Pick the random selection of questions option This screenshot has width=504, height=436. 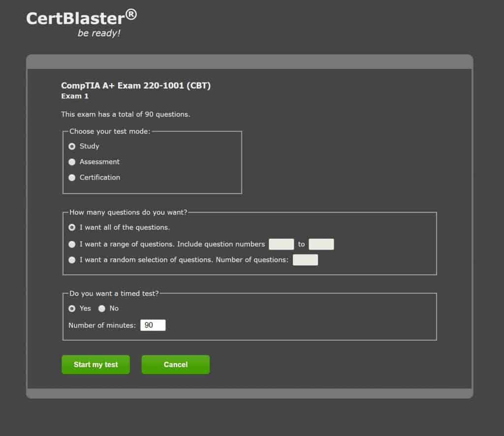point(72,260)
